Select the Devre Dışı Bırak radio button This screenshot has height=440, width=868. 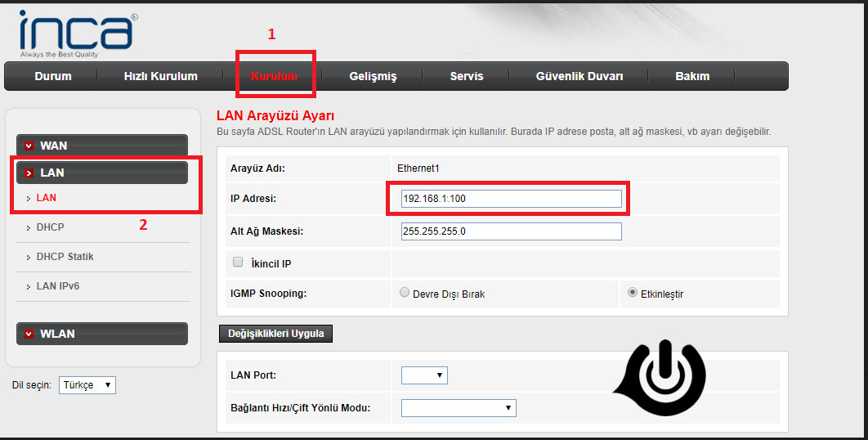coord(405,293)
